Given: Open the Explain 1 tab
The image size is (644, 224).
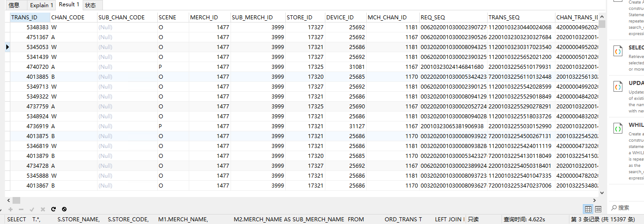Looking at the screenshot, I should tap(41, 5).
